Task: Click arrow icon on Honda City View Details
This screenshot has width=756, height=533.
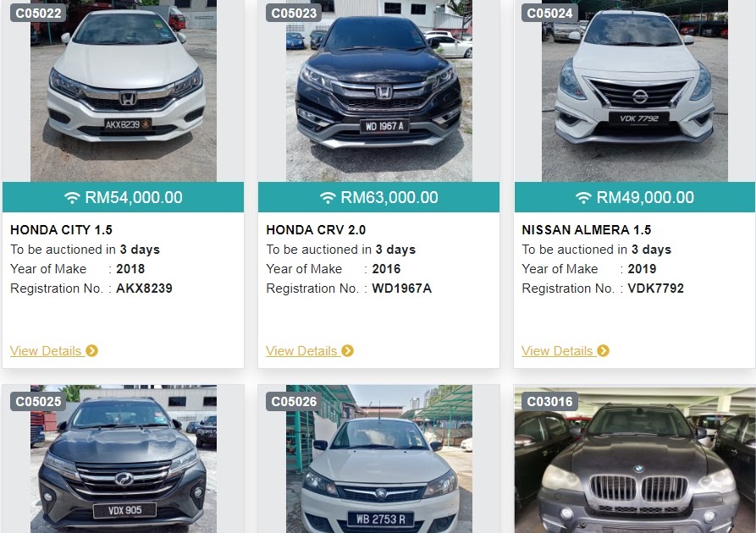Action: click(x=92, y=351)
